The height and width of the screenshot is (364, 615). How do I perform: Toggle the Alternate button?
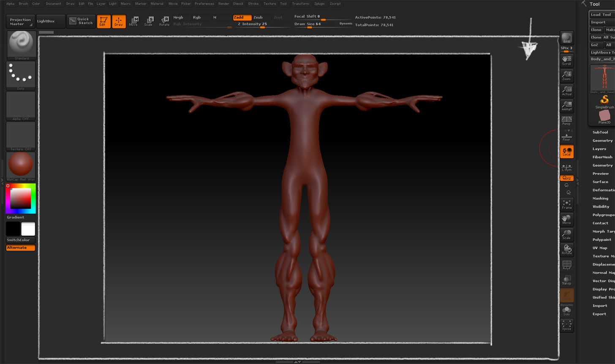20,248
